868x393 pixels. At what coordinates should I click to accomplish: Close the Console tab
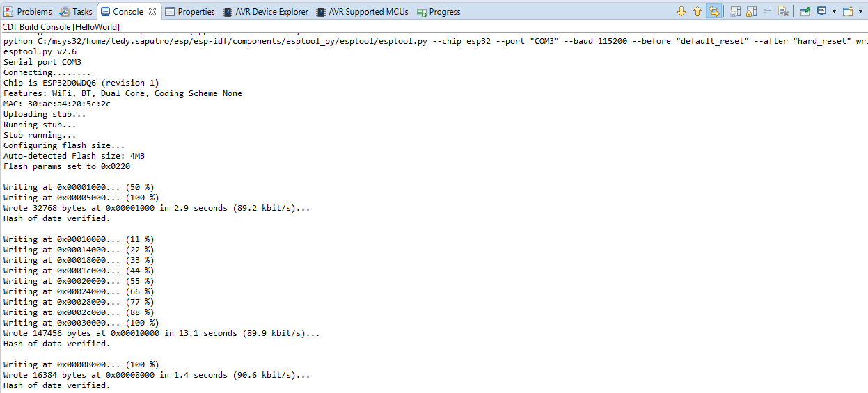[152, 12]
